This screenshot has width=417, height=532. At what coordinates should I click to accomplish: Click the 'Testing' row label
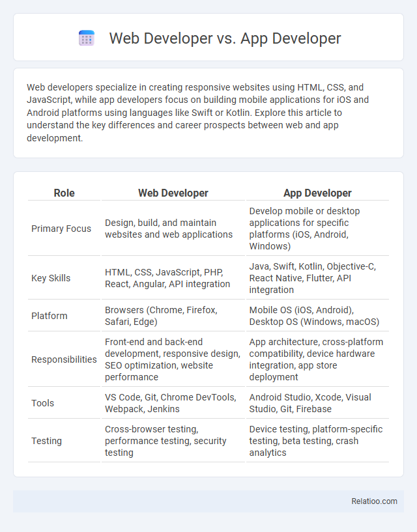tap(46, 441)
